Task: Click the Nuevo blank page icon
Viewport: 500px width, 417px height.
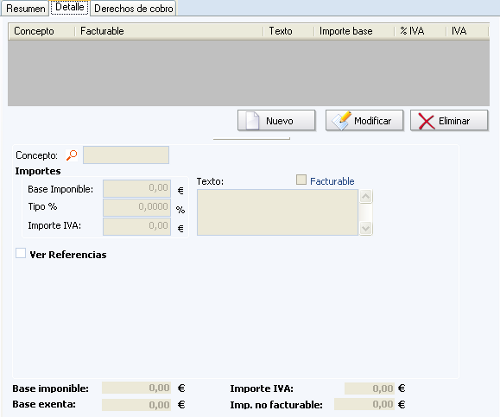Action: (252, 120)
